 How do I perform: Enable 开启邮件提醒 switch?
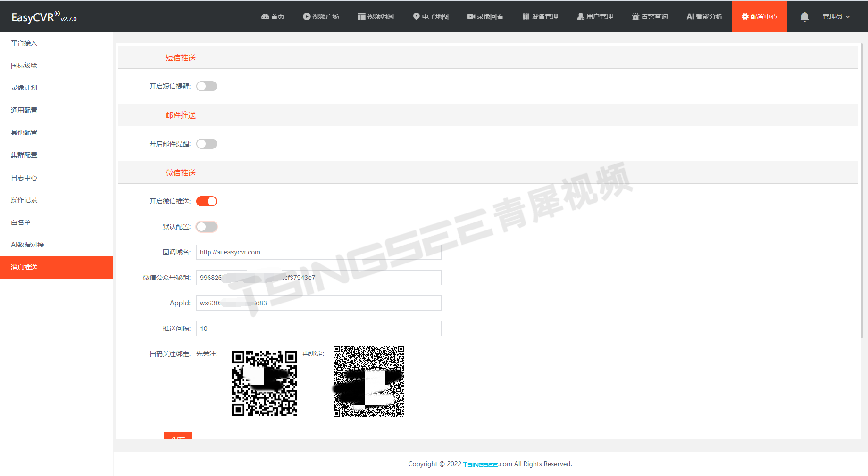[x=207, y=144]
